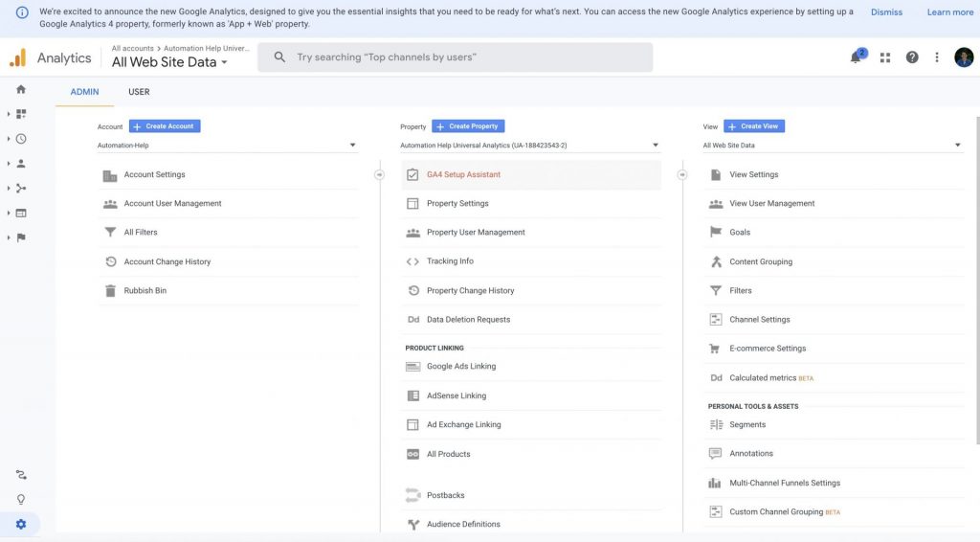Open All Web Site Data header dropdown
Screen dimensions: 980x542
[169, 62]
